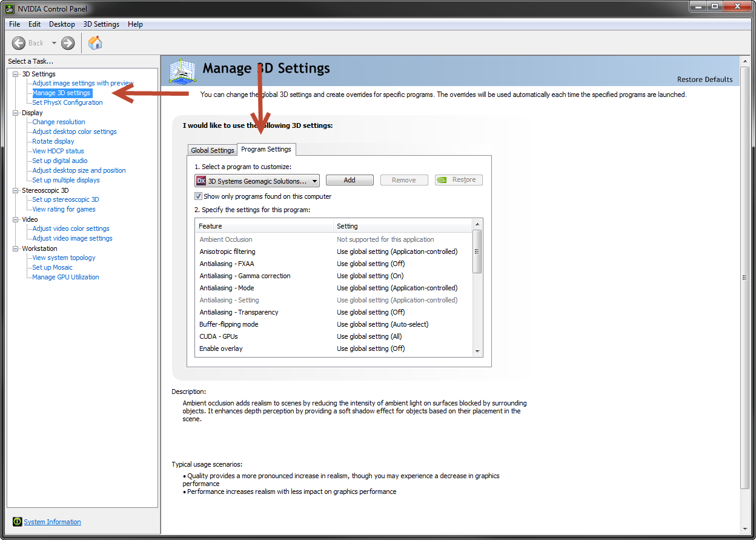The height and width of the screenshot is (540, 756).
Task: Open Rotate display
Action: click(53, 141)
